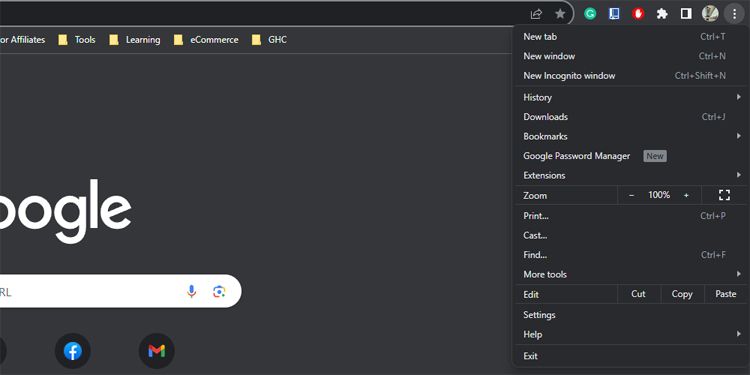Open Downloads from the menu
Screen dimensions: 750x375
(631, 117)
